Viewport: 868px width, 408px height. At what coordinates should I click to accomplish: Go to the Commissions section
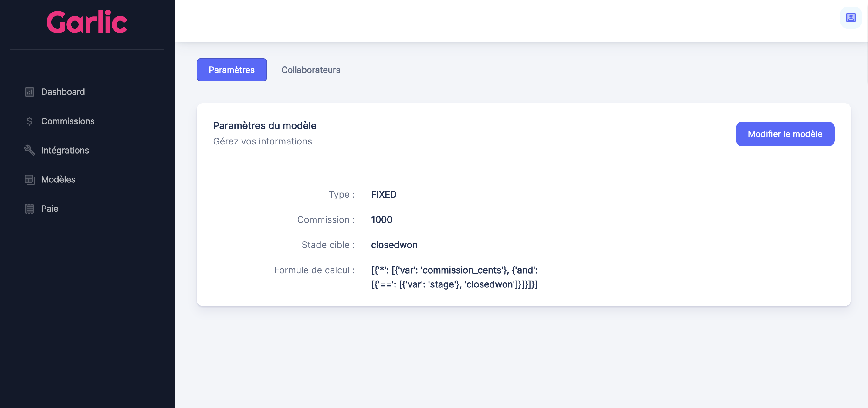[68, 121]
